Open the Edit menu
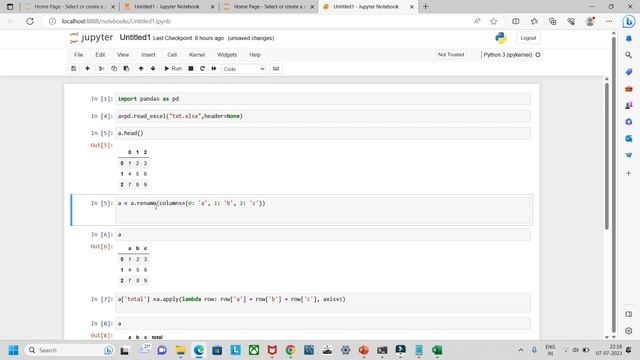 pyautogui.click(x=100, y=55)
